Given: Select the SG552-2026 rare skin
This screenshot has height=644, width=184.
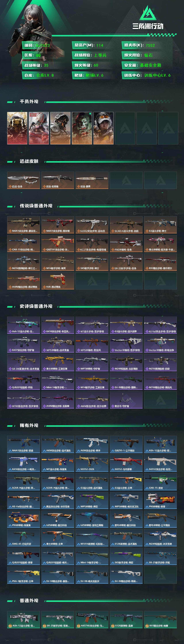Looking at the screenshot, I should (92, 463).
